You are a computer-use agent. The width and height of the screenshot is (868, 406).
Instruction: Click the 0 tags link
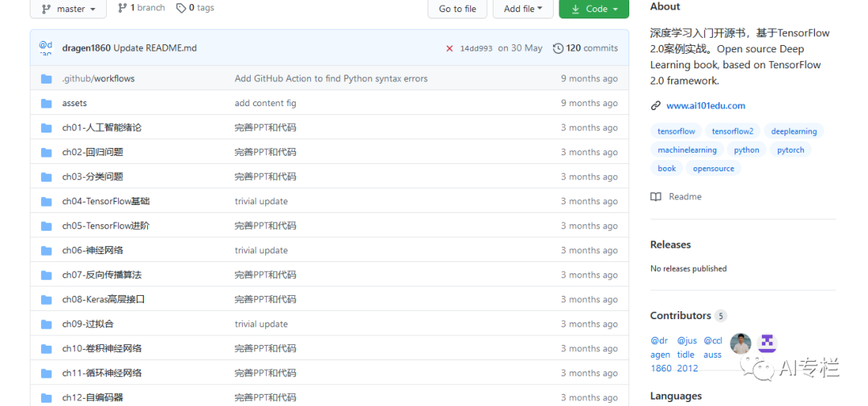[x=194, y=8]
